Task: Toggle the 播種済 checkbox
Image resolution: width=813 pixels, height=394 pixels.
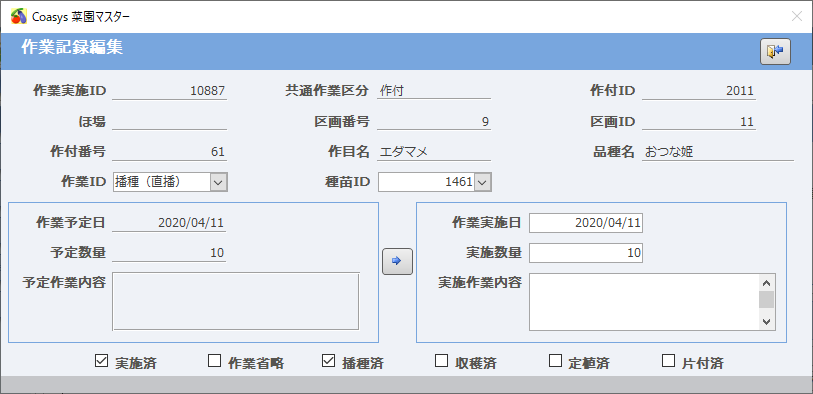Action: point(328,360)
